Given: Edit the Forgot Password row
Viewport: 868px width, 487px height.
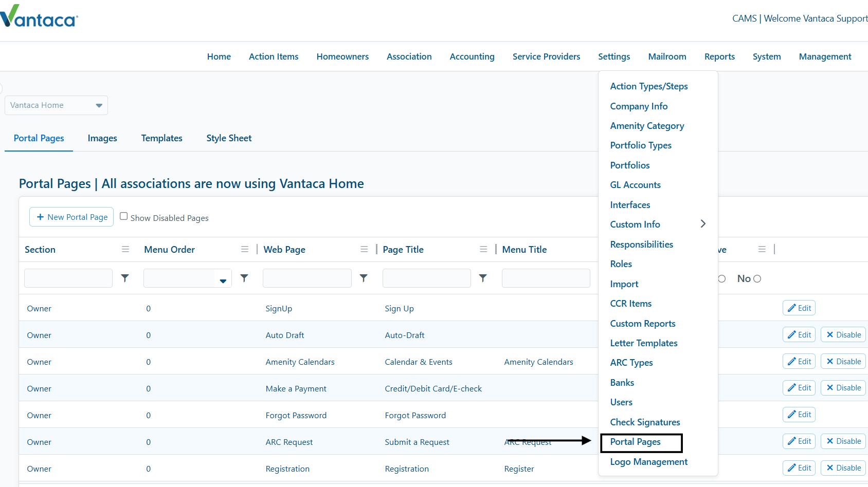Looking at the screenshot, I should point(799,414).
